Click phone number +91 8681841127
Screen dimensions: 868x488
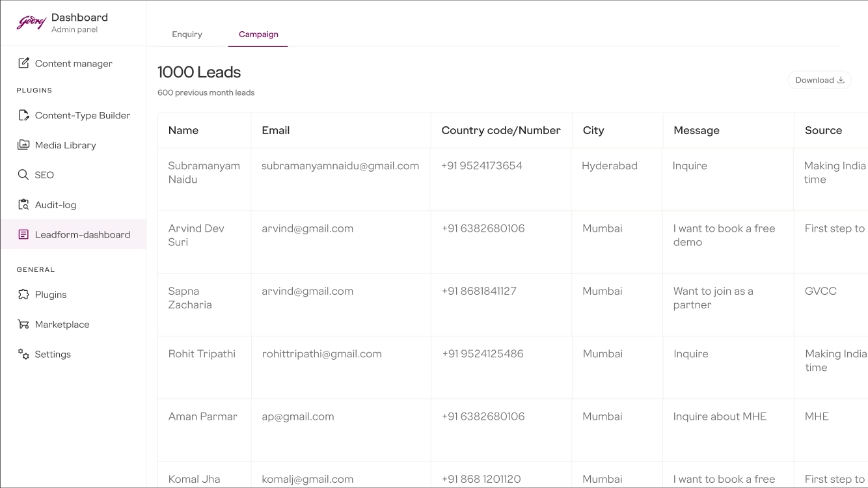479,291
